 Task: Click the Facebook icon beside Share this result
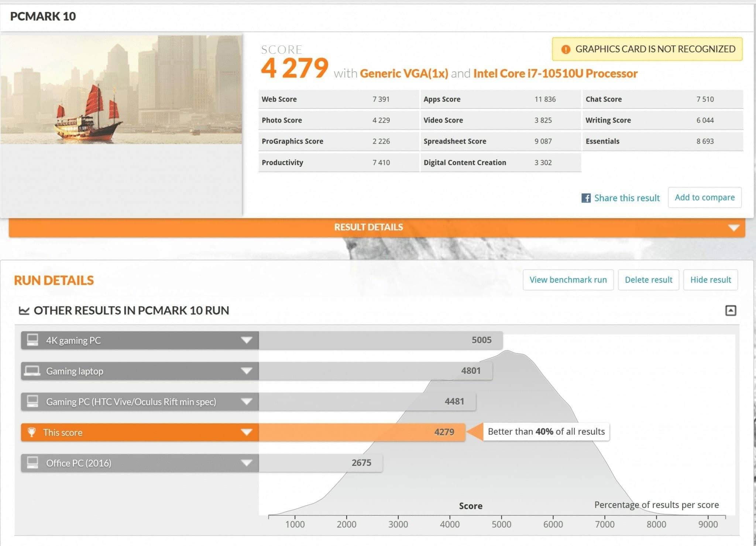pyautogui.click(x=586, y=198)
